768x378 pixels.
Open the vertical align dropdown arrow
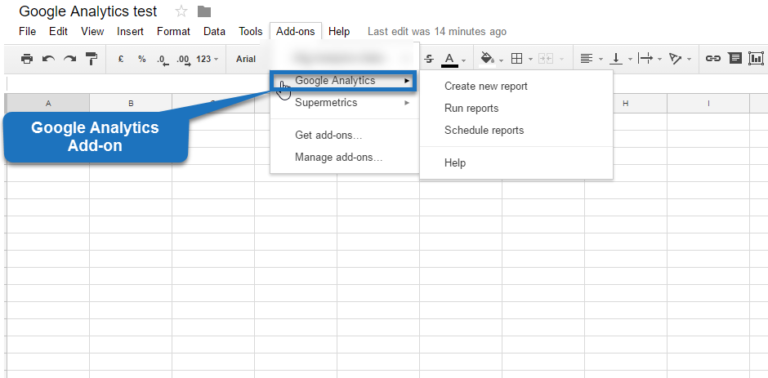[x=630, y=60]
